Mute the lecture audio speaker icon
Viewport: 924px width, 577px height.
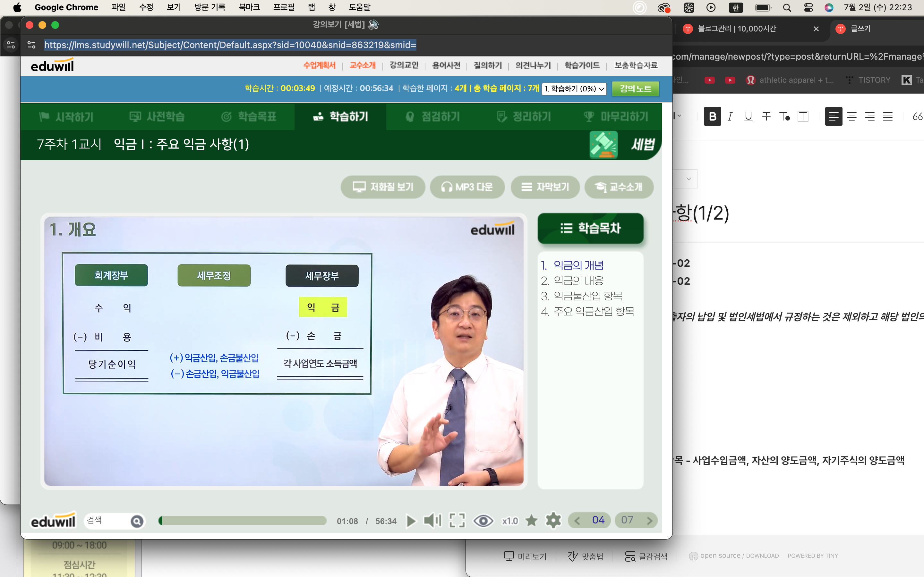[432, 521]
